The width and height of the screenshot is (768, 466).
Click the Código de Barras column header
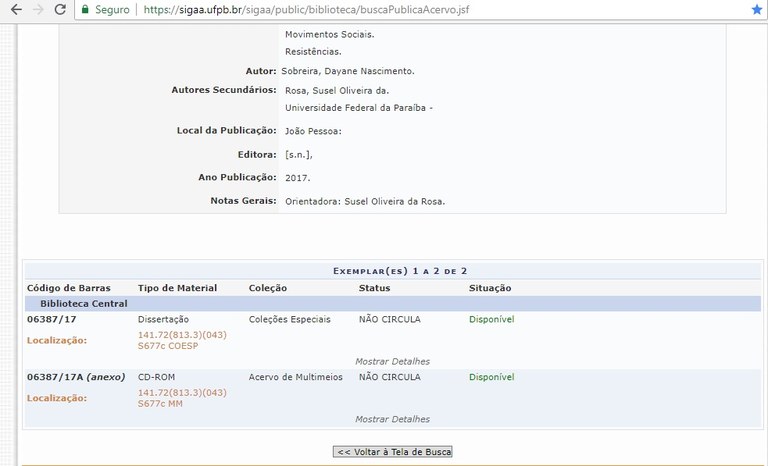[69, 288]
